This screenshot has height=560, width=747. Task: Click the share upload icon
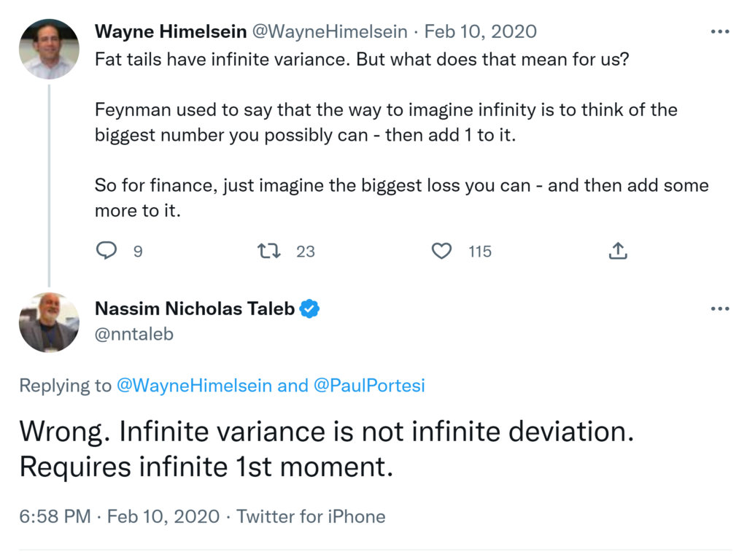click(617, 251)
